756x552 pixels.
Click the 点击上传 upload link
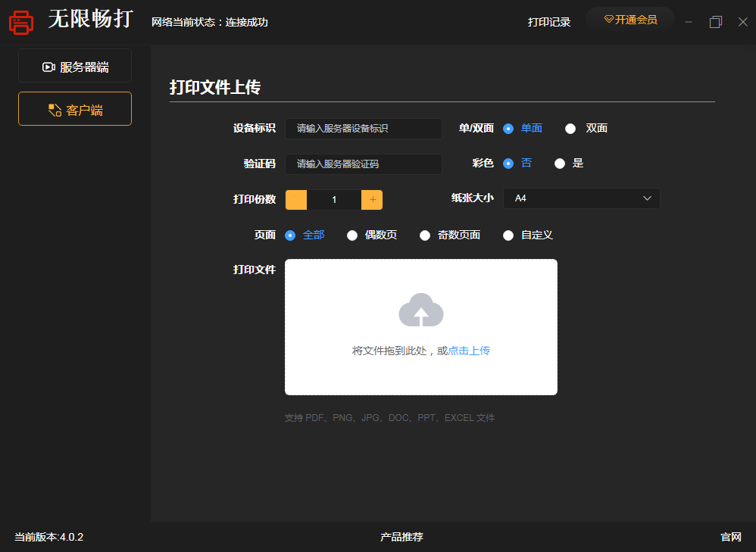pyautogui.click(x=469, y=351)
